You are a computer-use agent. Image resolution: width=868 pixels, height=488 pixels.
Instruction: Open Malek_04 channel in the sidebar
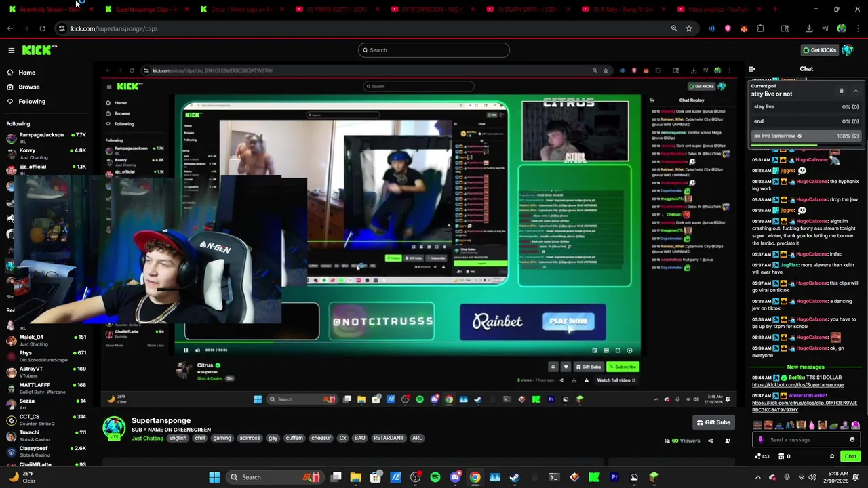point(46,340)
